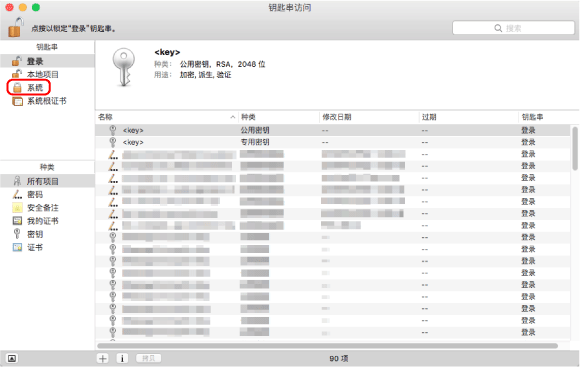Click the add (+) button

pos(103,358)
